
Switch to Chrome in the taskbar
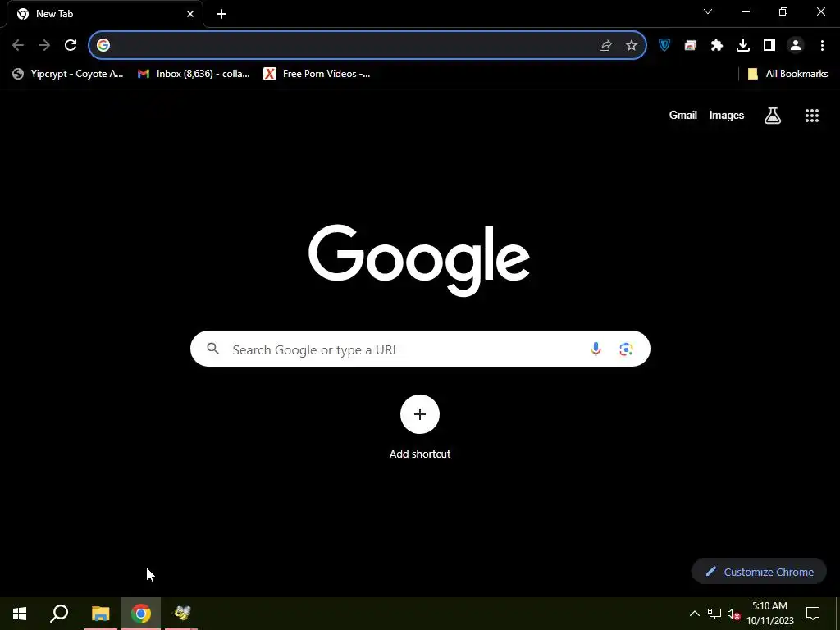[x=141, y=614]
